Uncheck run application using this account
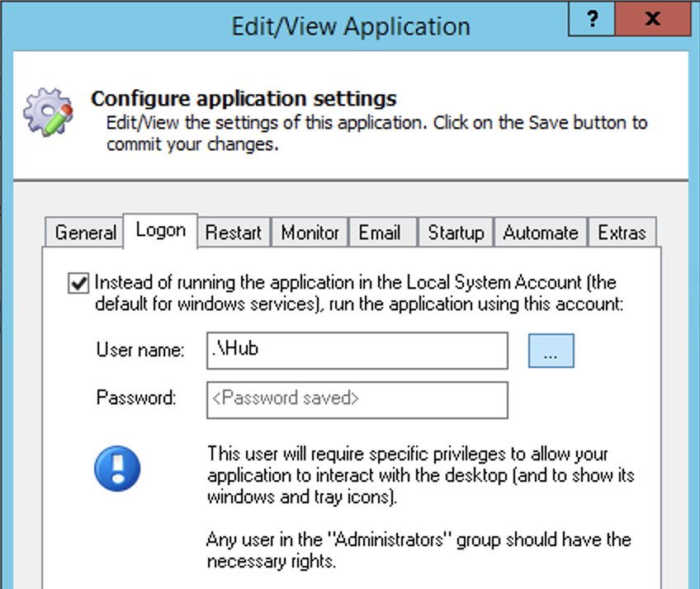 point(78,283)
